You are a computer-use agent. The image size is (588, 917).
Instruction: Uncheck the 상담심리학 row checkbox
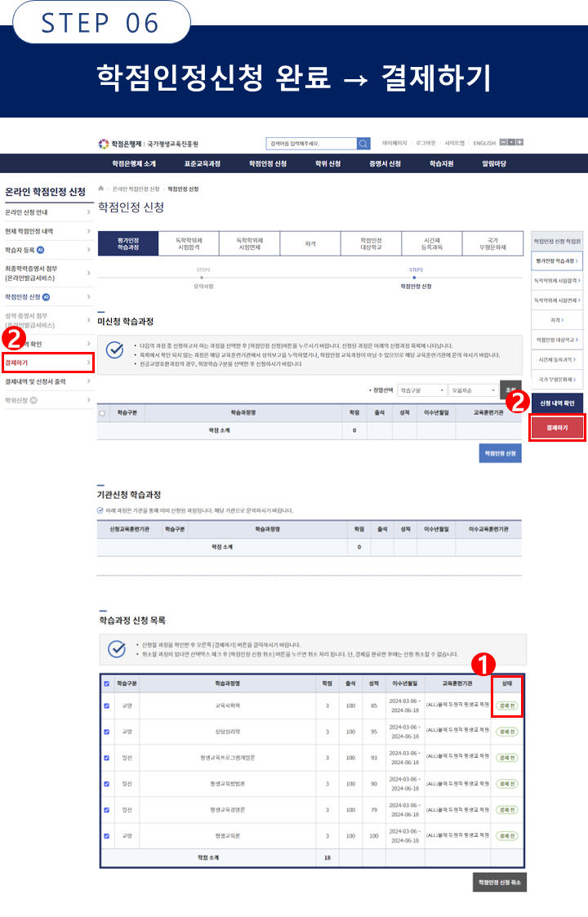pyautogui.click(x=106, y=732)
